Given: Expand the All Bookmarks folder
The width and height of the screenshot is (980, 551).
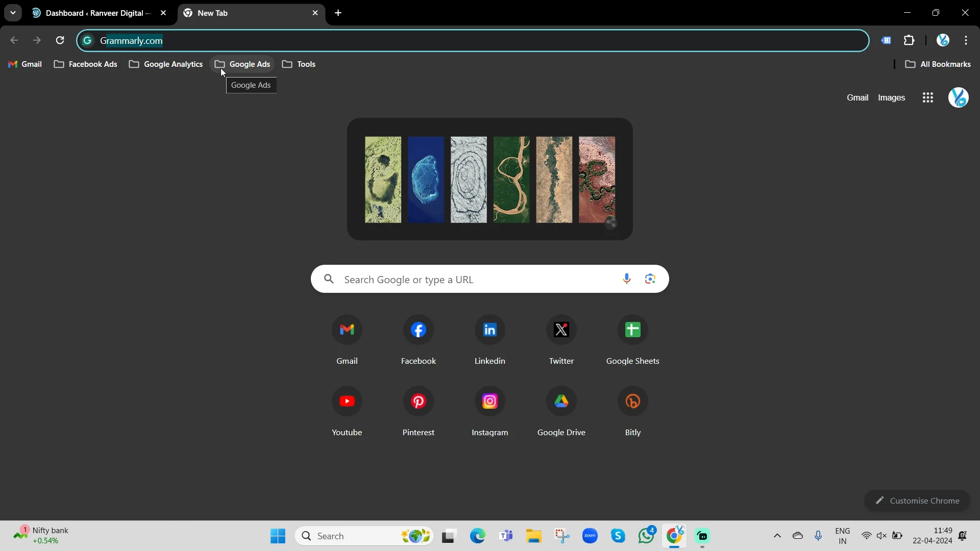Looking at the screenshot, I should [x=938, y=64].
